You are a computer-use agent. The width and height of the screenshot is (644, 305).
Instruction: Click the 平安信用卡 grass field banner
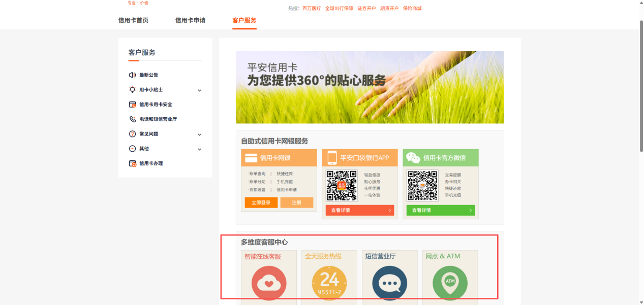pos(370,87)
